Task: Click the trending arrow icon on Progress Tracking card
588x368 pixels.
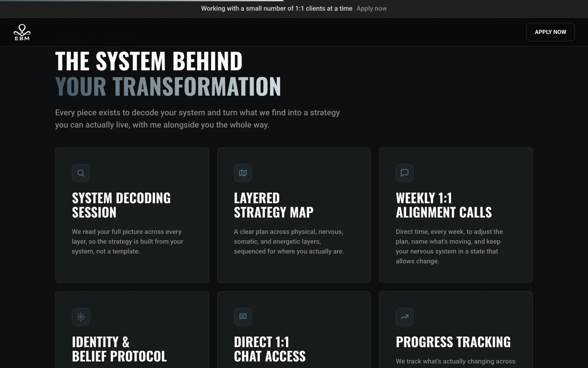Action: (405, 317)
